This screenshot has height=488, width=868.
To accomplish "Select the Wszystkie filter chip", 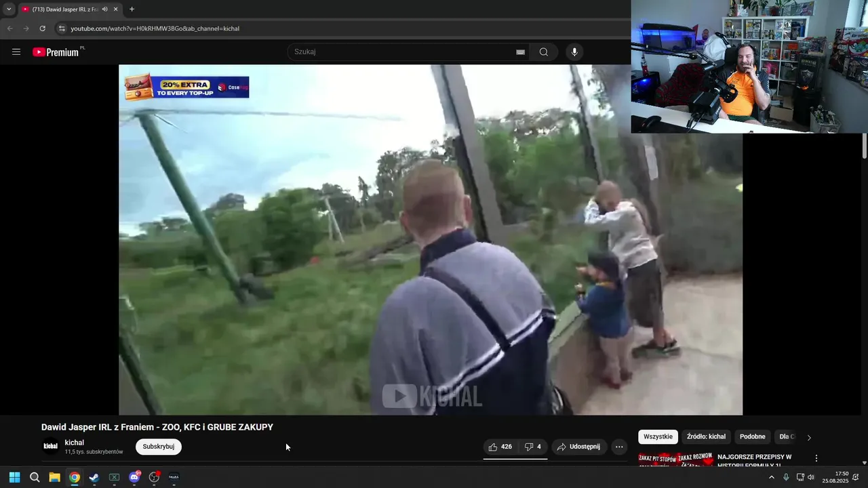I will 658,437.
